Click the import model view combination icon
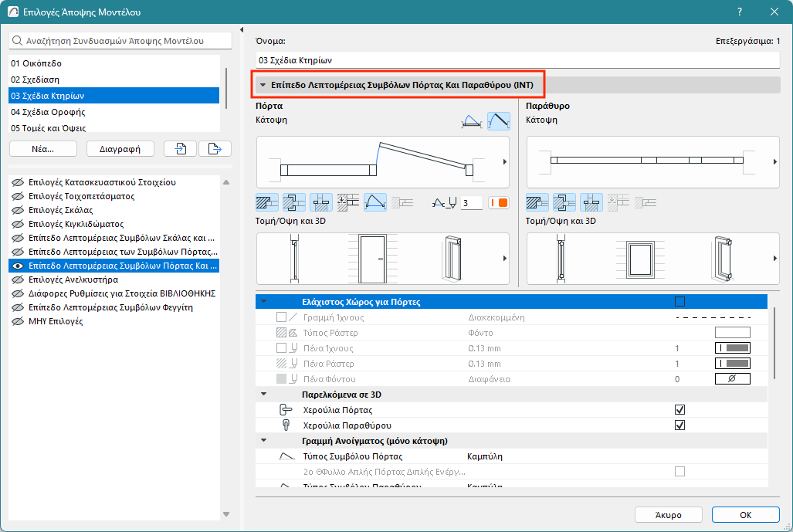Screen dimensions: 793x532 pos(181,149)
